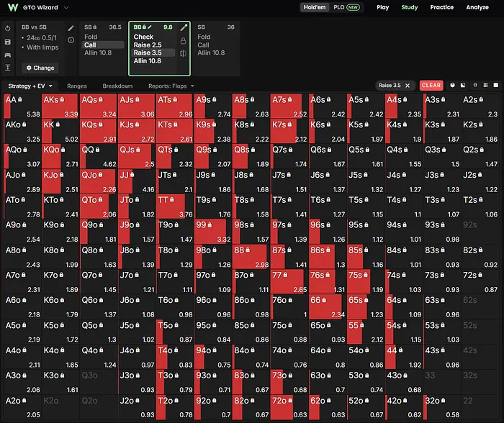Select the medium grid layout icon

[x=485, y=85]
